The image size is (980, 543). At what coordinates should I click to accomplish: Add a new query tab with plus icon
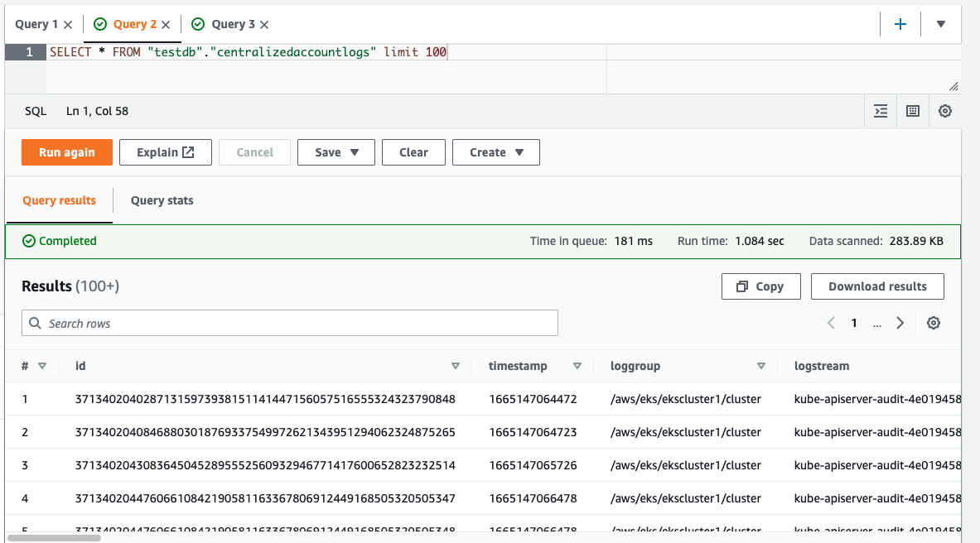(x=900, y=24)
